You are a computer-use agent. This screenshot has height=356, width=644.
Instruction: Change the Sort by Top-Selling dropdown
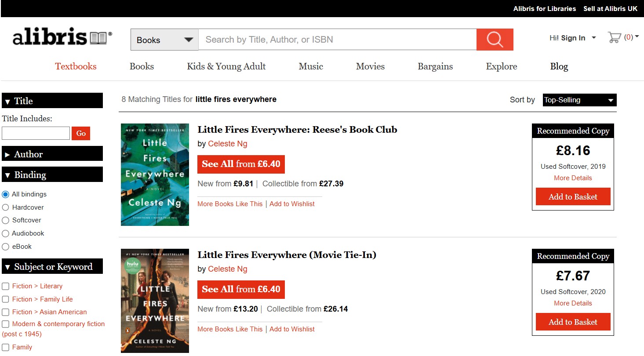(x=579, y=100)
